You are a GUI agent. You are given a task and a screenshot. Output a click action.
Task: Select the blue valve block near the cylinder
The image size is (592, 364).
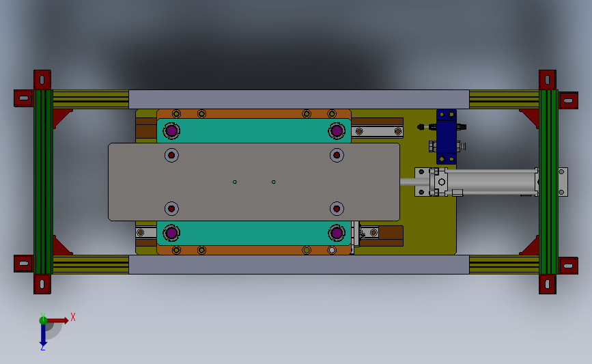447,137
